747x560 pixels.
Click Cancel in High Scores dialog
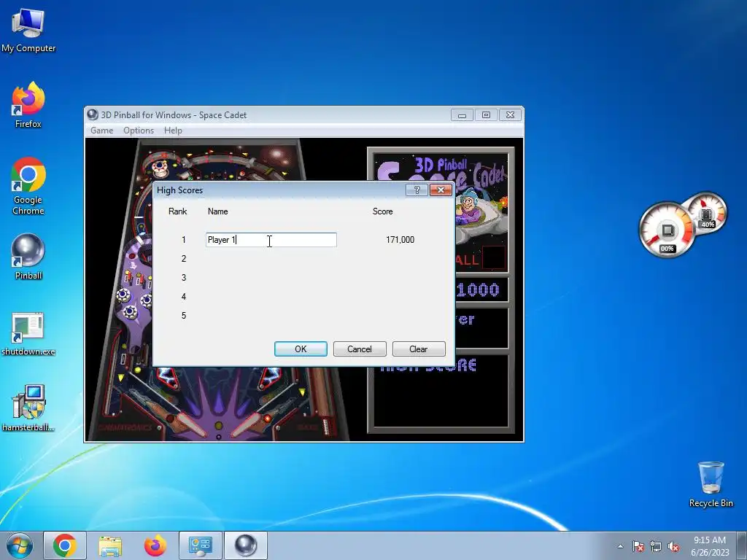[x=360, y=349]
